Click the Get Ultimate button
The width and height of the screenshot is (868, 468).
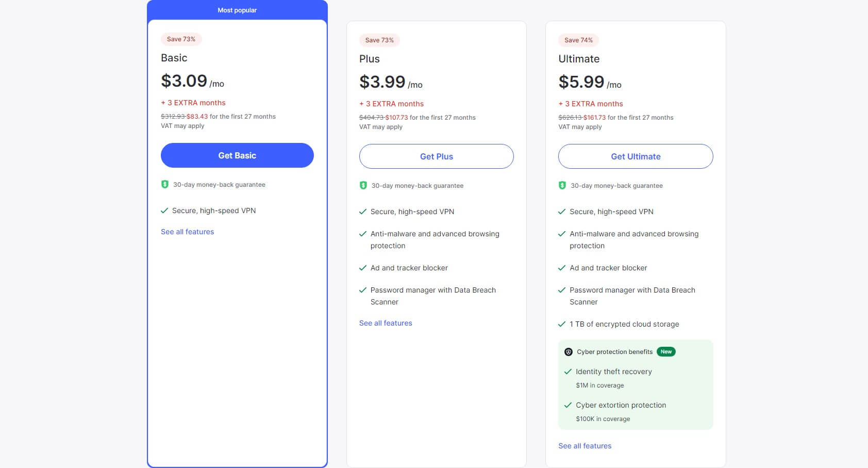636,156
